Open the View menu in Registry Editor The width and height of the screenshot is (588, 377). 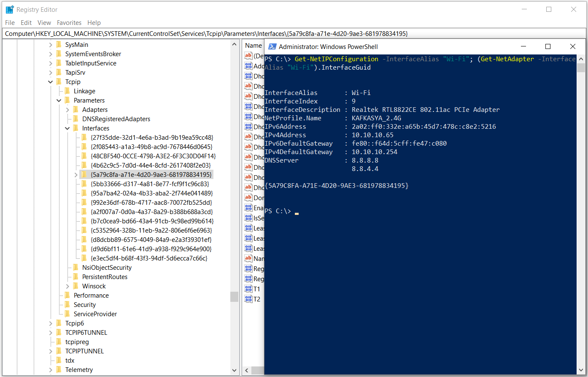[44, 23]
